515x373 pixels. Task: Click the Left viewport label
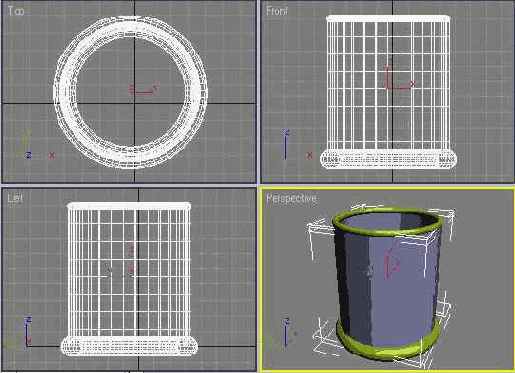[x=15, y=198]
